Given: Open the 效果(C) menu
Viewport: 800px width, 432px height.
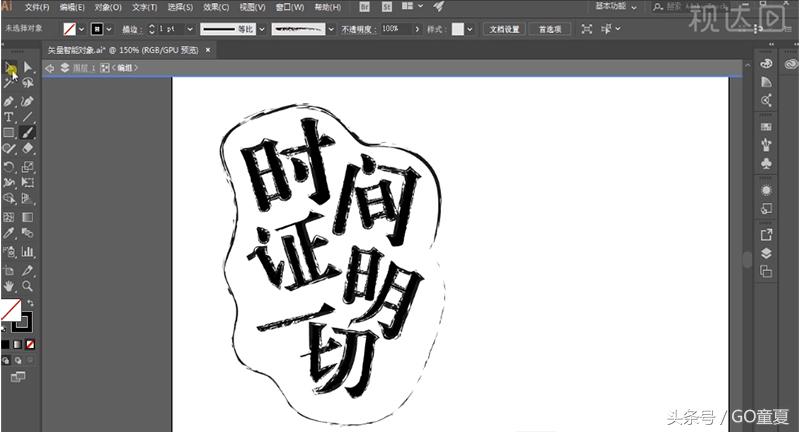Looking at the screenshot, I should pyautogui.click(x=216, y=7).
